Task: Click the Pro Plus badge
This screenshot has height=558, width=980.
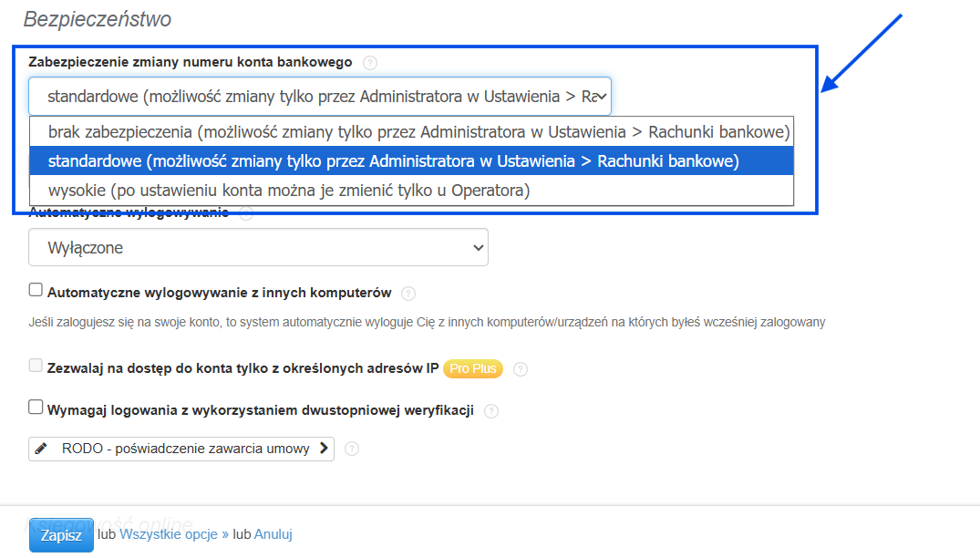Action: pos(473,368)
